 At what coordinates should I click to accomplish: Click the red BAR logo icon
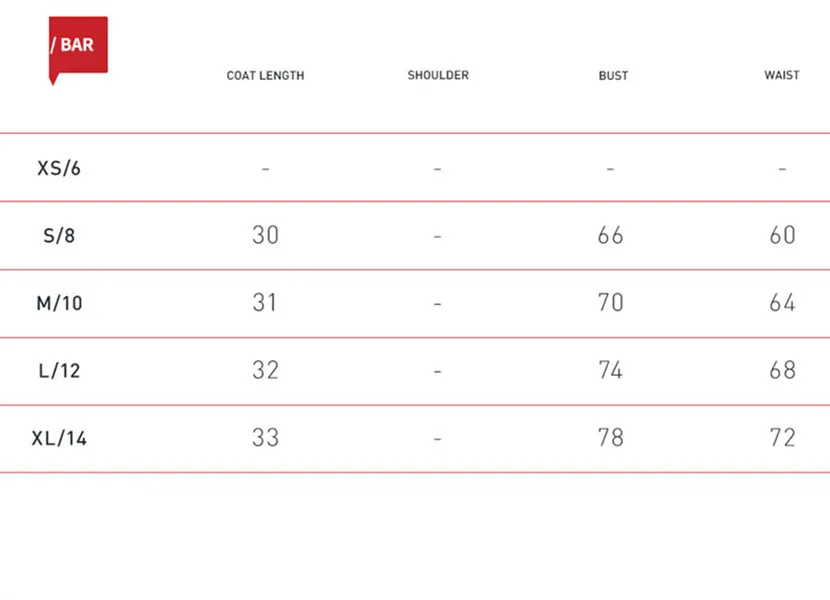click(78, 50)
